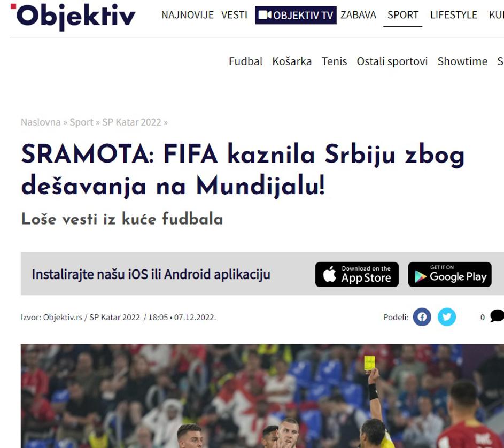Open Fudbal sport subcategory
504x448 pixels.
tap(245, 61)
